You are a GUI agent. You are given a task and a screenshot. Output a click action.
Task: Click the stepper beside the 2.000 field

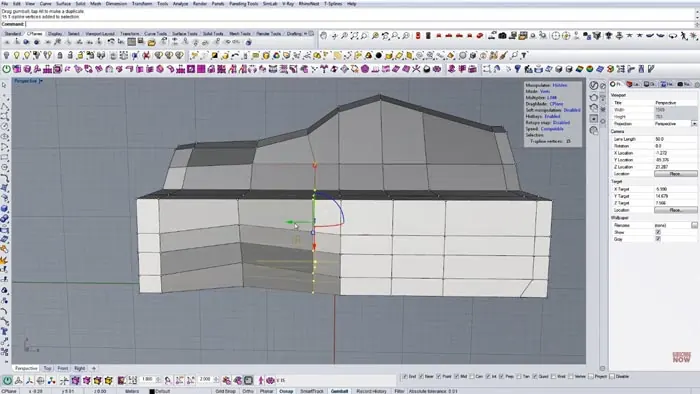tap(217, 380)
